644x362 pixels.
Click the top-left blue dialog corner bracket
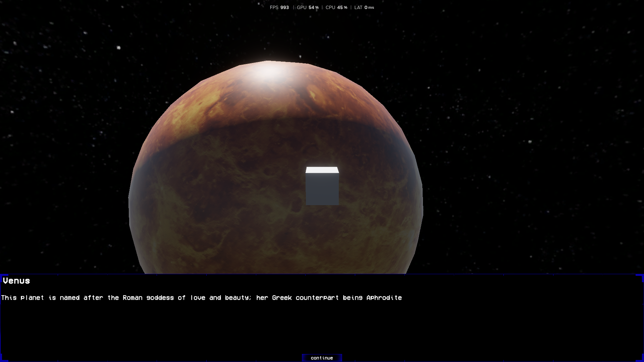click(3, 277)
